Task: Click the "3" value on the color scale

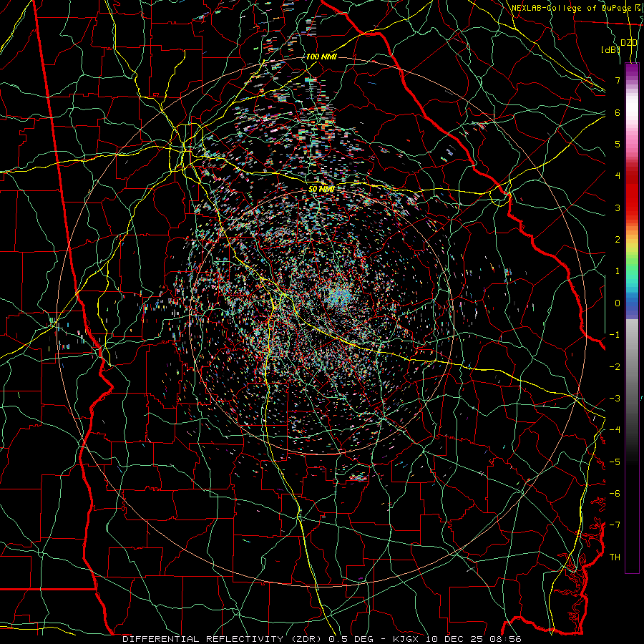Action: pos(618,208)
